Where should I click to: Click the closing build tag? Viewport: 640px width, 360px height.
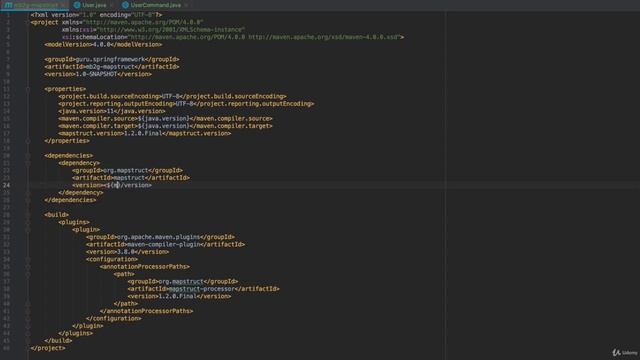tap(58, 341)
